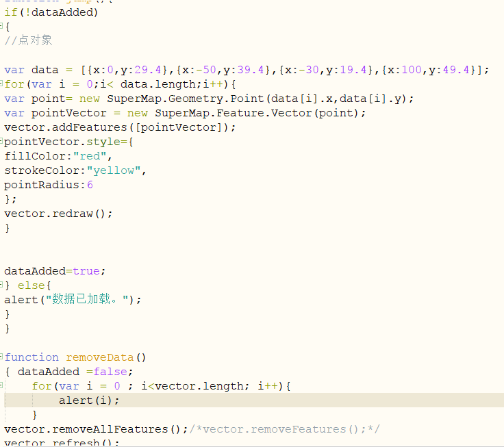Collapse the data.length for loop fold marker
The width and height of the screenshot is (504, 447).
(x=2, y=84)
